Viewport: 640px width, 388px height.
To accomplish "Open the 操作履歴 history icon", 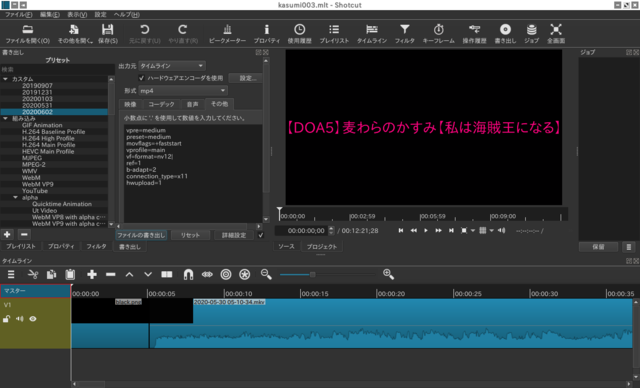I will tap(474, 33).
